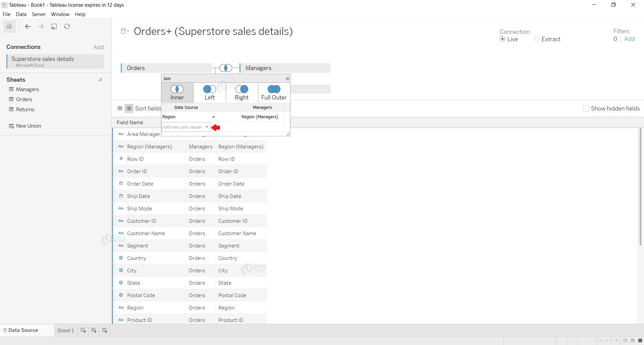Select the Live connection radio button
The height and width of the screenshot is (345, 644).
pyautogui.click(x=502, y=39)
